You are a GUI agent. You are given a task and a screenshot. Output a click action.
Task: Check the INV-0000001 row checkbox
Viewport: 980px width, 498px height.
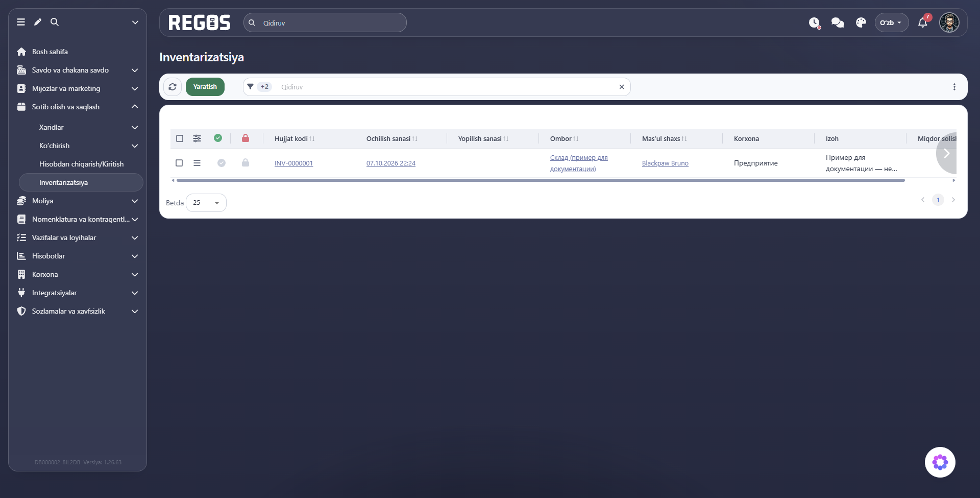[x=179, y=163]
